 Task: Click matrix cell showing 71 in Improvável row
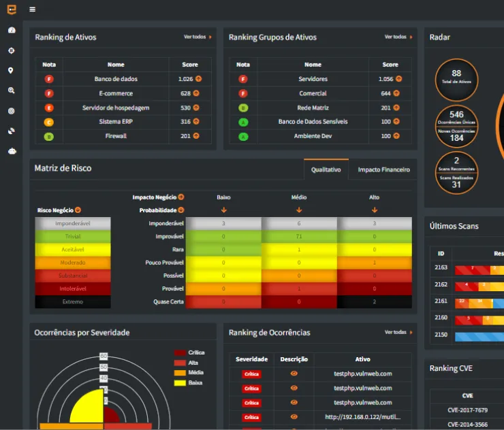click(x=299, y=236)
